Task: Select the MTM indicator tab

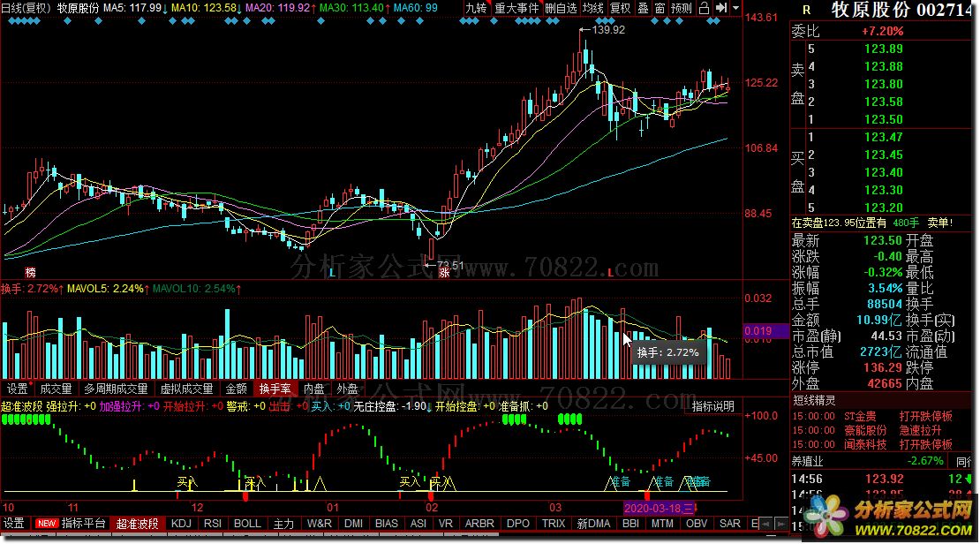Action: (662, 524)
